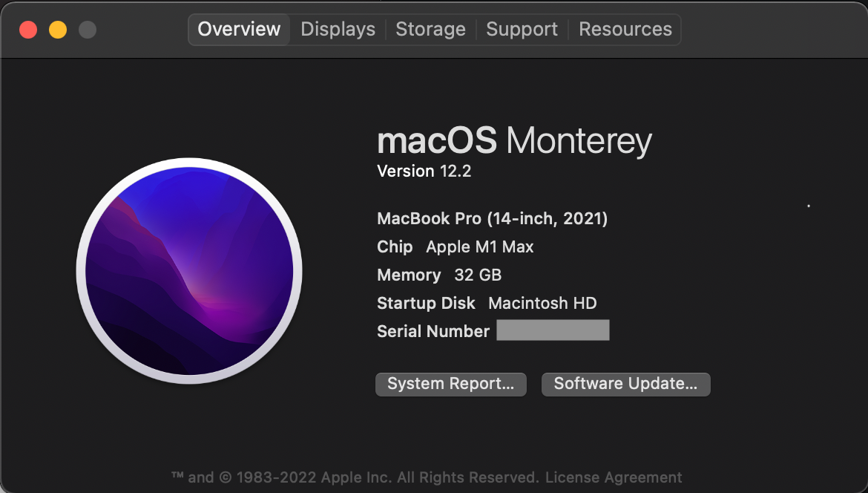This screenshot has width=868, height=493.
Task: Click the Memory label
Action: point(409,275)
